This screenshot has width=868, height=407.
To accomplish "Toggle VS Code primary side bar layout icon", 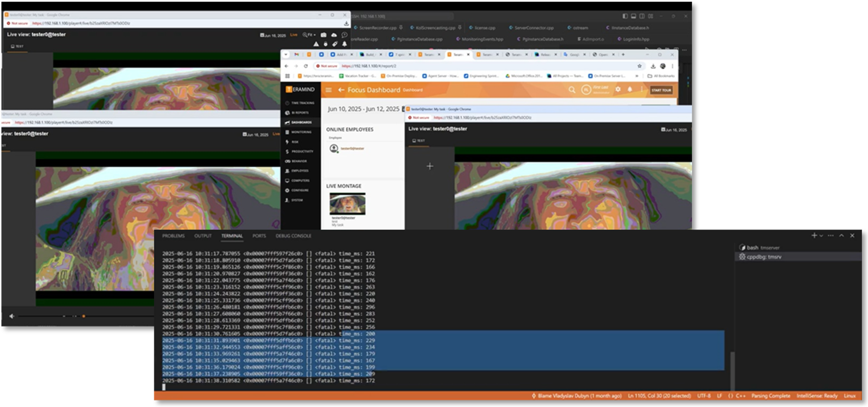I will pyautogui.click(x=625, y=16).
